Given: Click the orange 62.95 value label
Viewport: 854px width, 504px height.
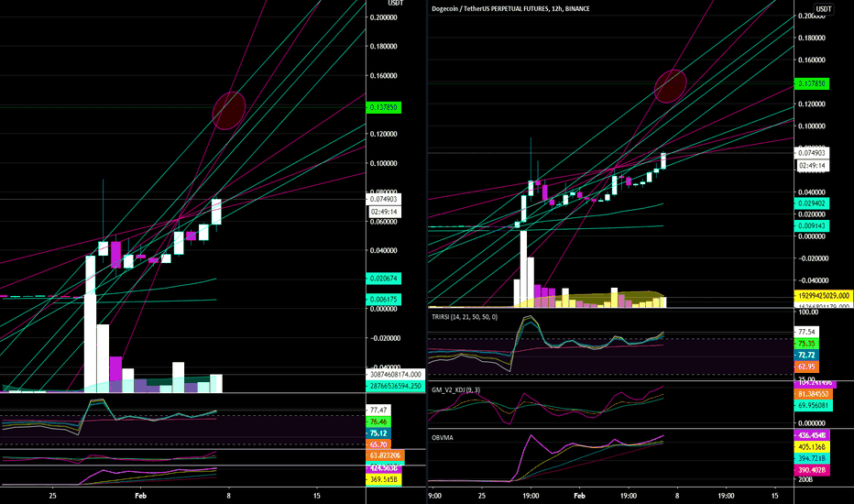Looking at the screenshot, I should coord(807,367).
